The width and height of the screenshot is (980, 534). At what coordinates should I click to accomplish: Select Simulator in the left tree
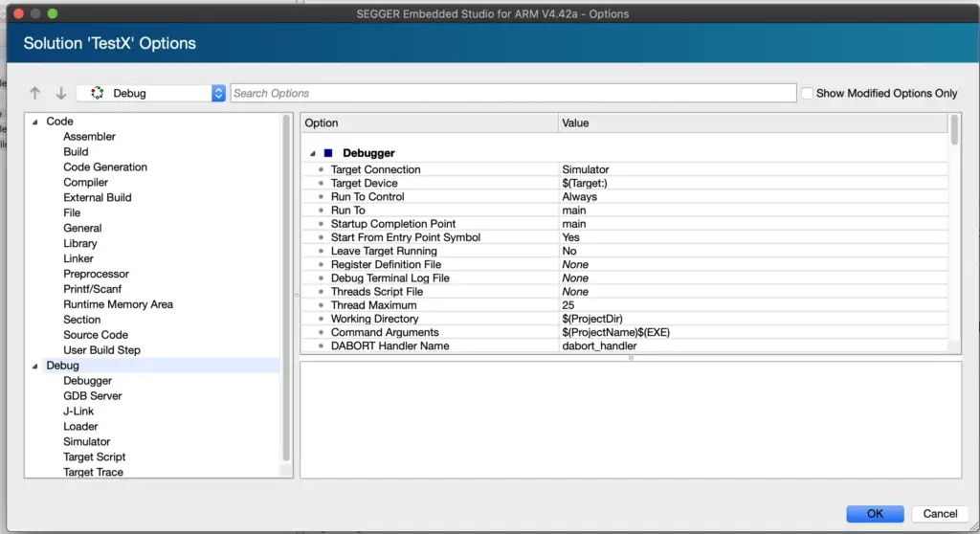click(x=87, y=441)
